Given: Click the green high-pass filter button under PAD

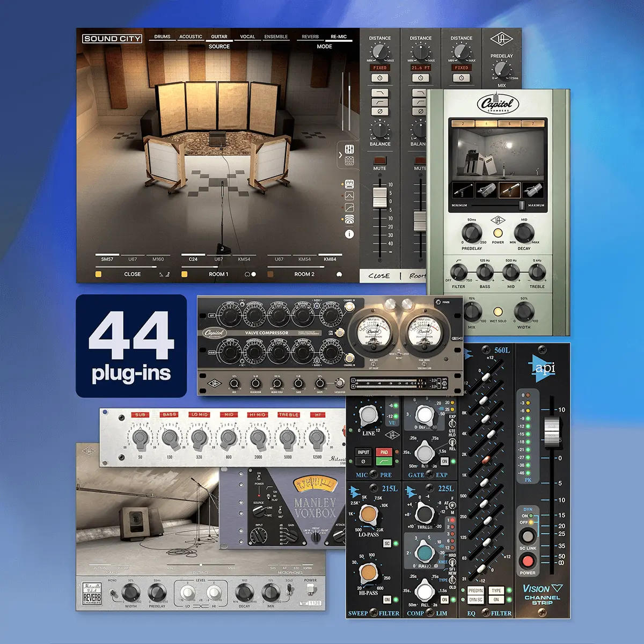Looking at the screenshot, I should tap(384, 461).
